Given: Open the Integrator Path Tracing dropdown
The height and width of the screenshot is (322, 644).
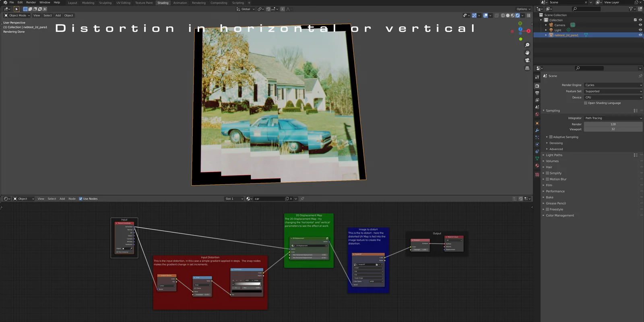Looking at the screenshot, I should [613, 118].
